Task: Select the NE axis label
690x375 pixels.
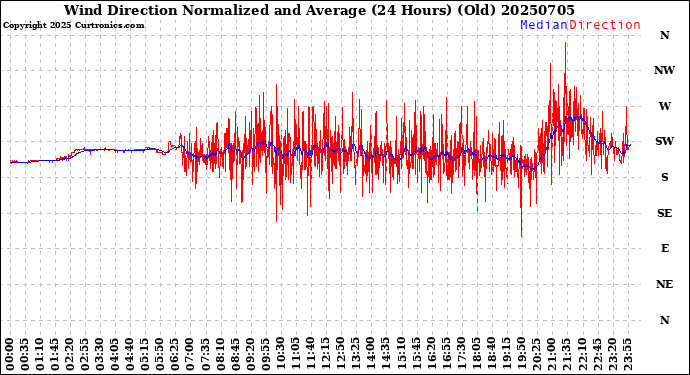Action: click(x=664, y=284)
